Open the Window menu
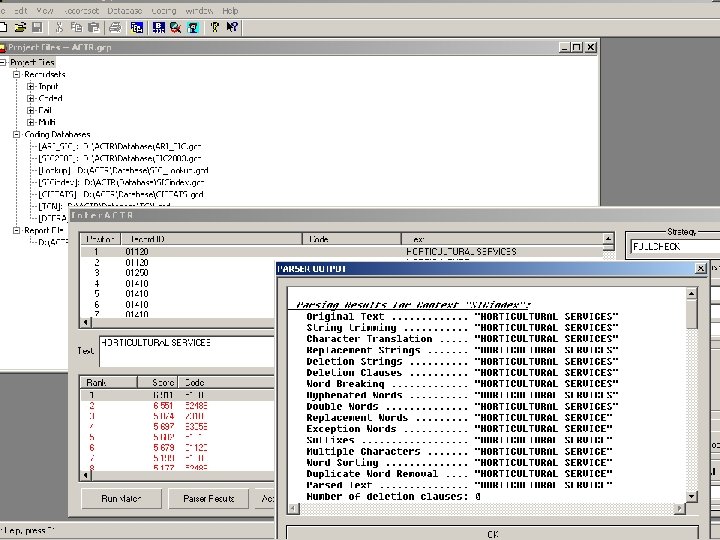 pos(199,11)
